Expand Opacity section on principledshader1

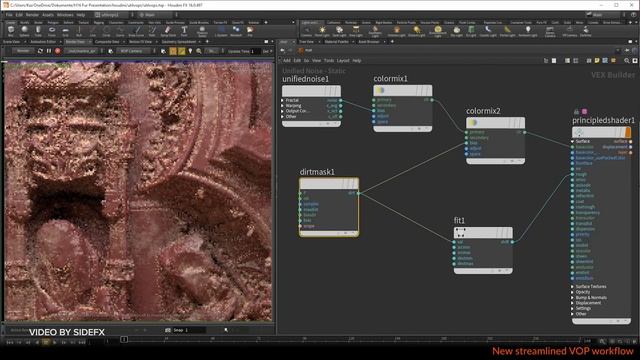572,292
